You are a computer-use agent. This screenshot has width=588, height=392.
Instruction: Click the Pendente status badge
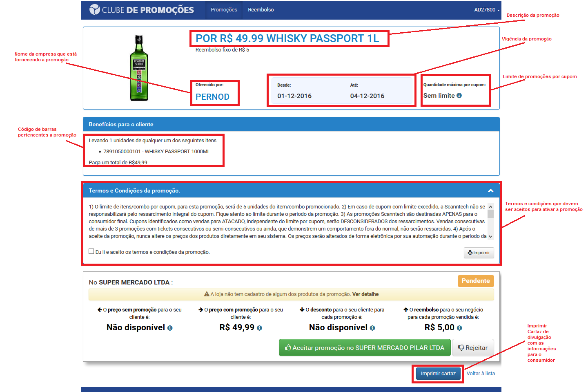pos(476,281)
